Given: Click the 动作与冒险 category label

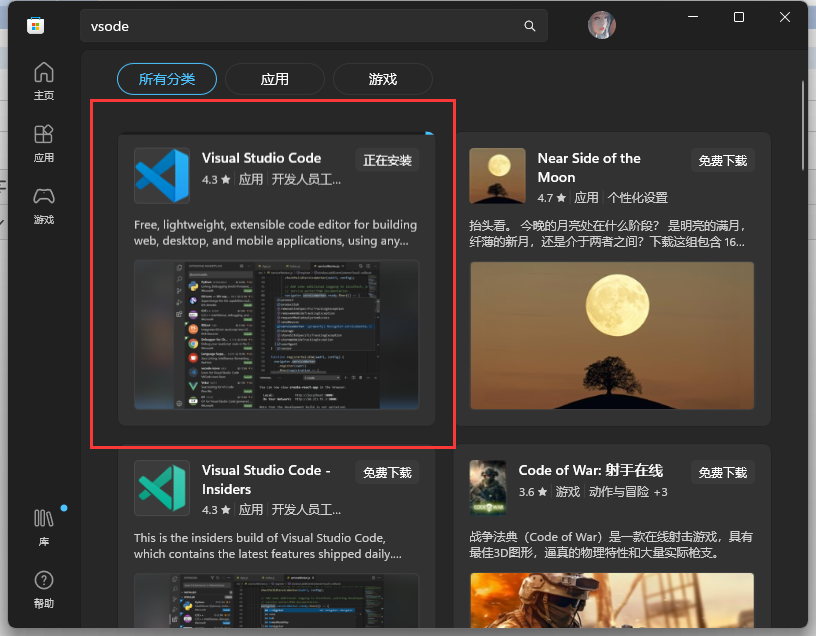Looking at the screenshot, I should (x=619, y=492).
